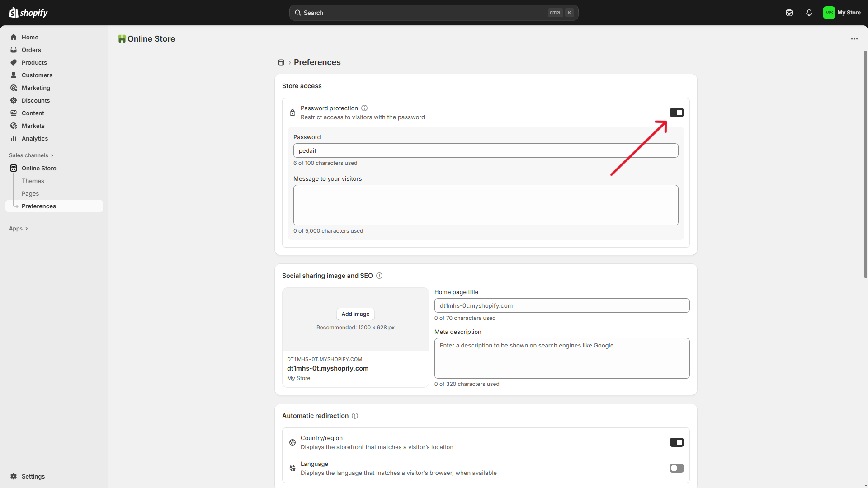Click Automatic redirection info icon
Viewport: 868px width, 488px height.
pyautogui.click(x=355, y=416)
